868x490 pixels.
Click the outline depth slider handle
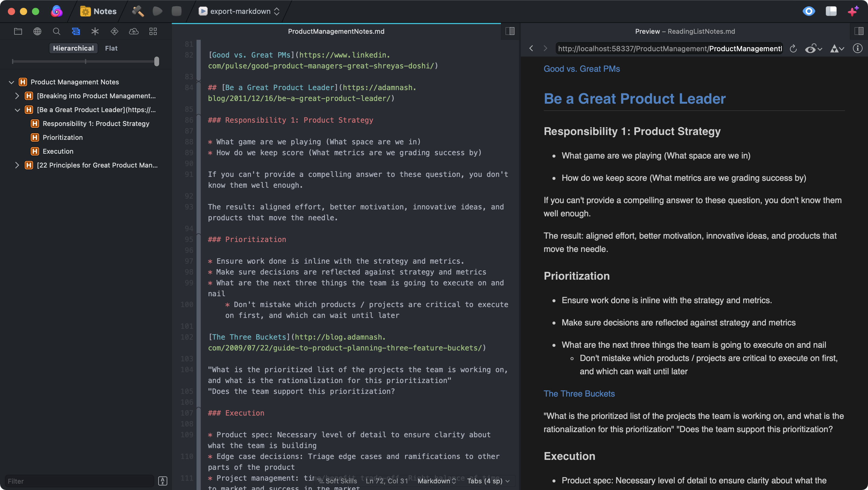[157, 61]
